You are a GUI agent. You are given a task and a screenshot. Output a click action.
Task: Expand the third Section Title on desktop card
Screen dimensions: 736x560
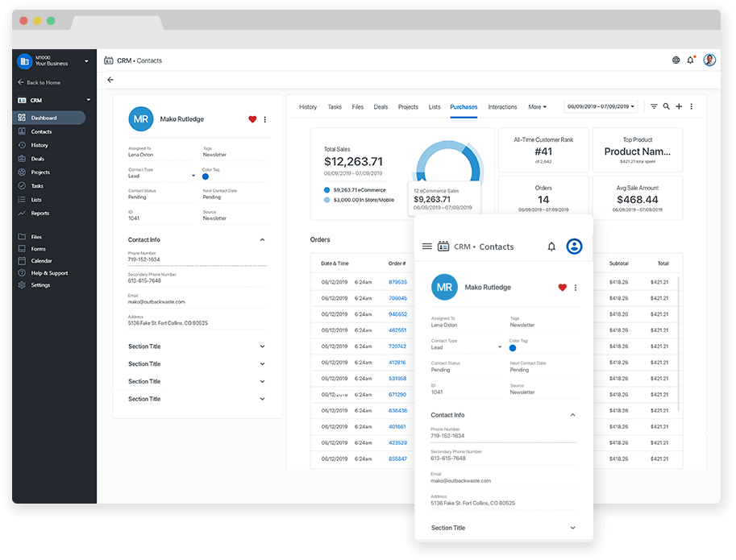262,381
